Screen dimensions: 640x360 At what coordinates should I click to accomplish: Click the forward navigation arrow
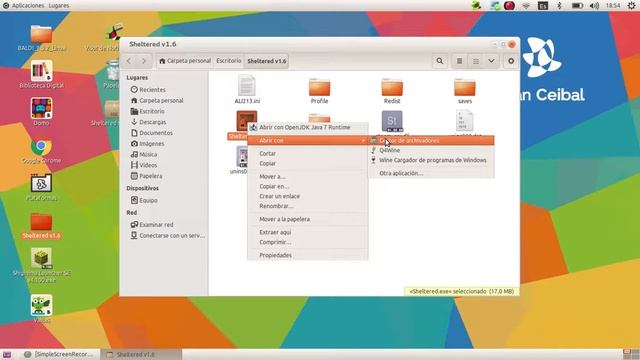(x=144, y=61)
